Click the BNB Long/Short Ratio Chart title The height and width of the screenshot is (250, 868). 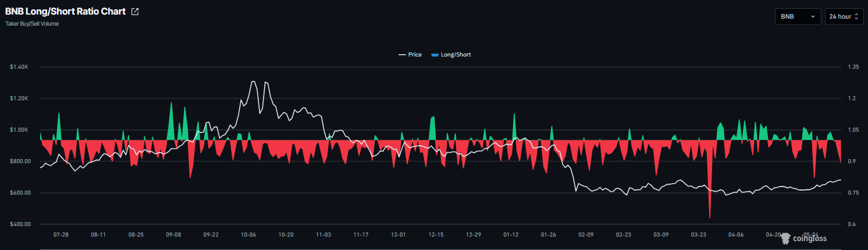[65, 12]
